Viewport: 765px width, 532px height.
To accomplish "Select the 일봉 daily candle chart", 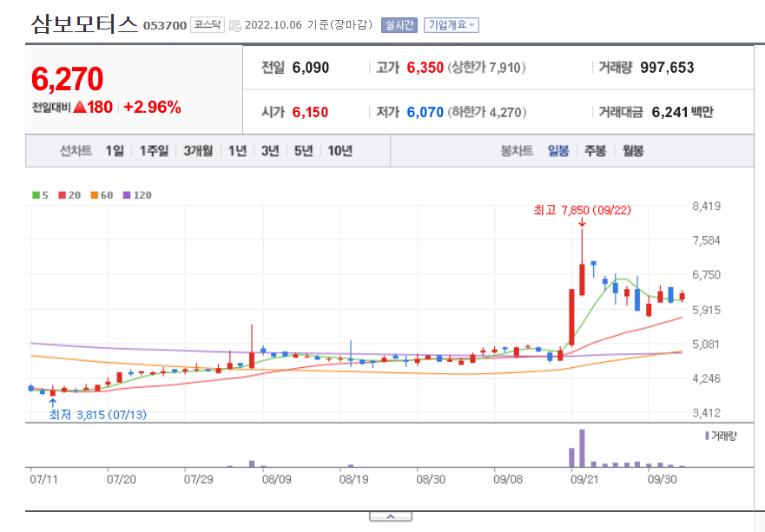I will point(558,151).
